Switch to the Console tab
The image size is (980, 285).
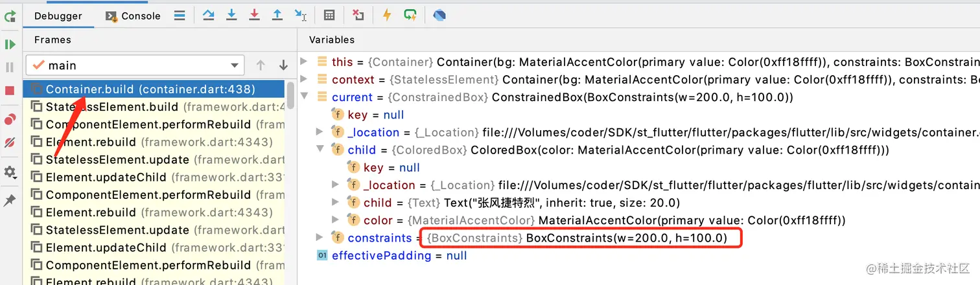133,16
